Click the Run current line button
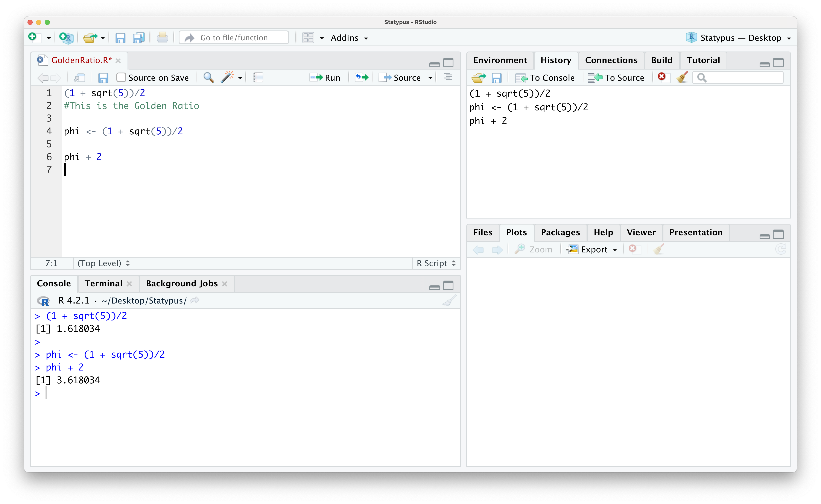Viewport: 821px width, 504px height. point(325,78)
